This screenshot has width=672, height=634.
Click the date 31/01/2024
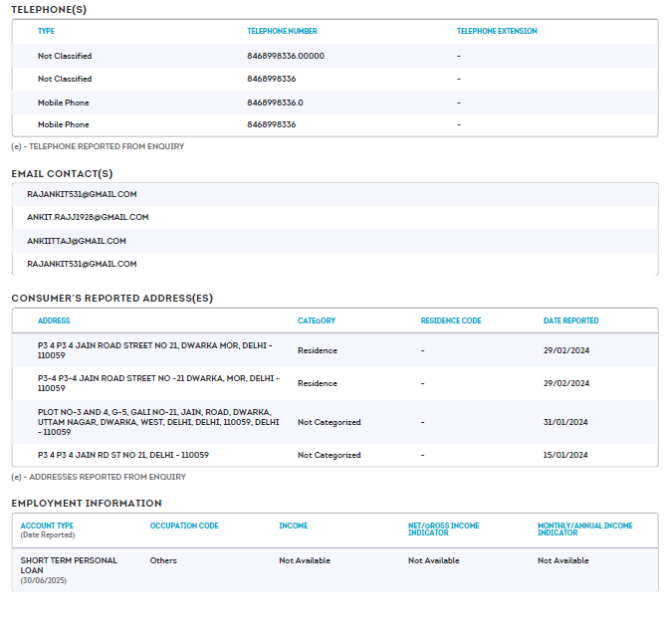click(x=565, y=422)
